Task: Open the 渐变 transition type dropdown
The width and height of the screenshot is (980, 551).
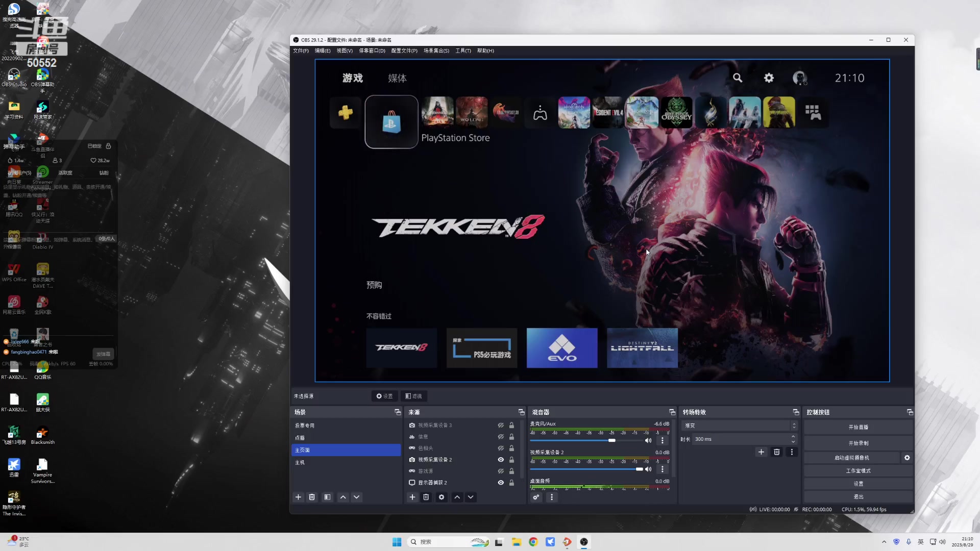Action: [740, 425]
